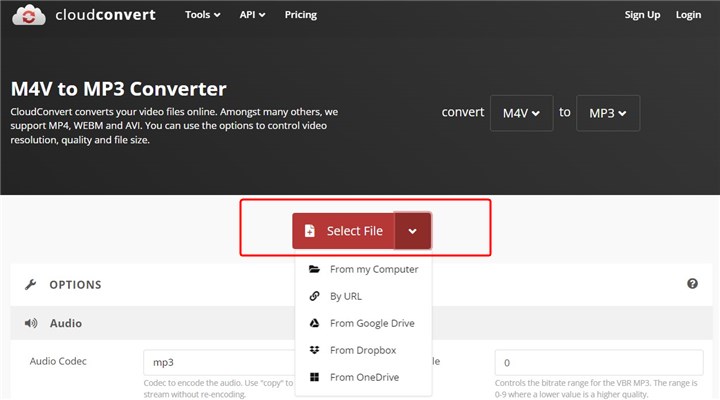Go to the Pricing page

(300, 15)
